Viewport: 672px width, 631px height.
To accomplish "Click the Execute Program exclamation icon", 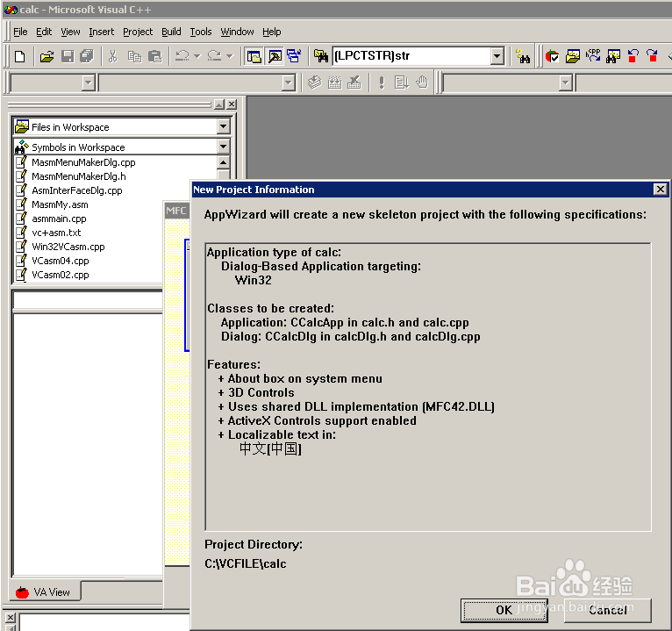I will click(x=382, y=82).
